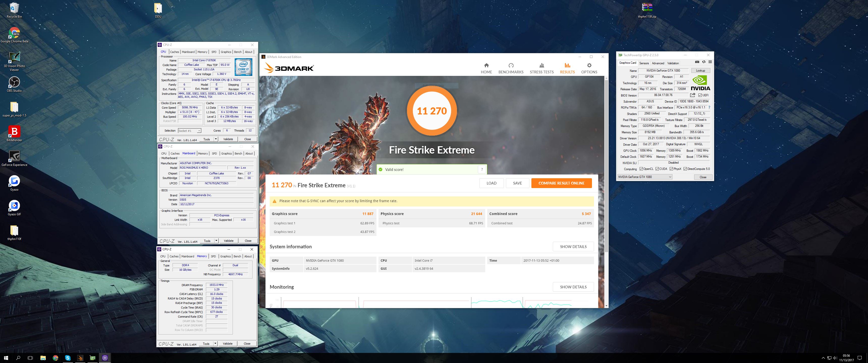Viewport: 868px width, 363px height.
Task: Open the thphn110f.zip archive
Action: click(647, 10)
